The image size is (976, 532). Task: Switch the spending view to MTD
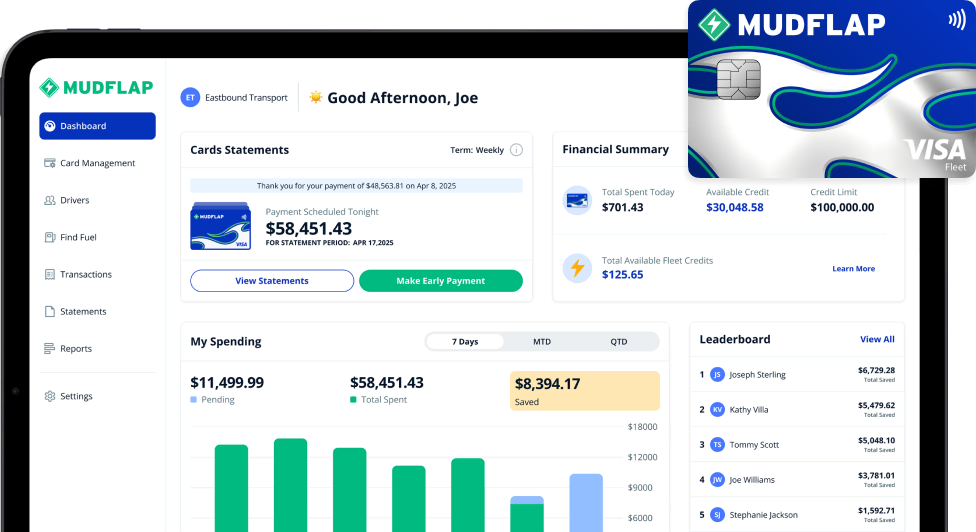tap(542, 342)
